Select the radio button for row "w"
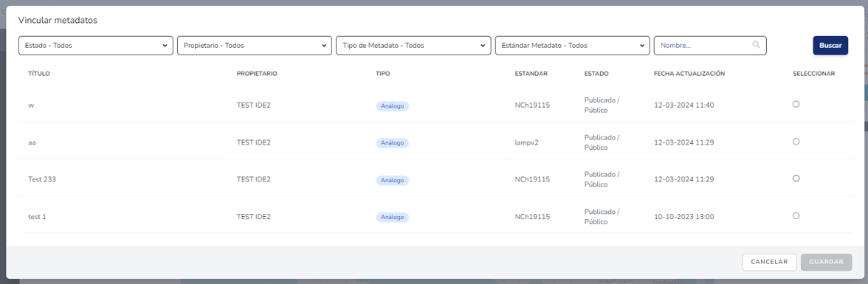Image resolution: width=868 pixels, height=284 pixels. click(796, 104)
